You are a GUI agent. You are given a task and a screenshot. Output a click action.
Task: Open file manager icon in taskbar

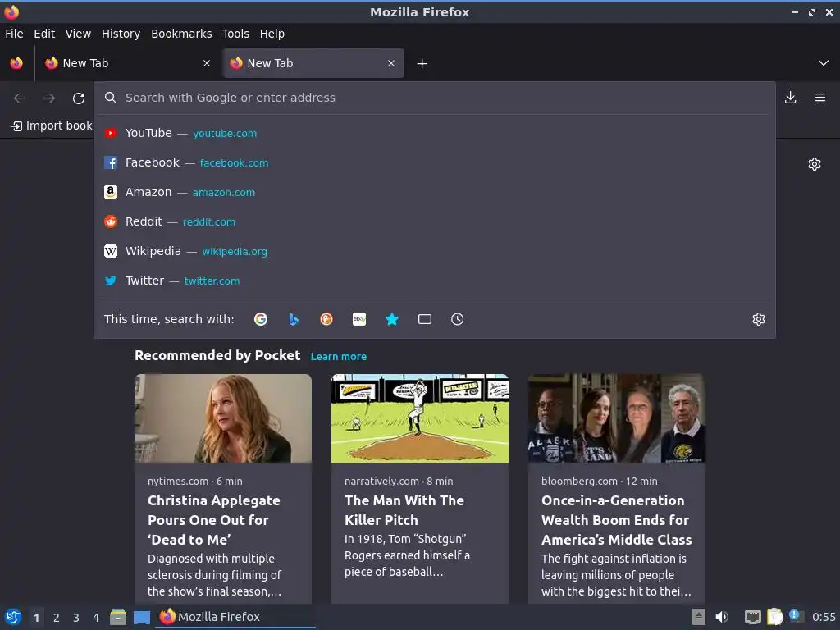118,617
